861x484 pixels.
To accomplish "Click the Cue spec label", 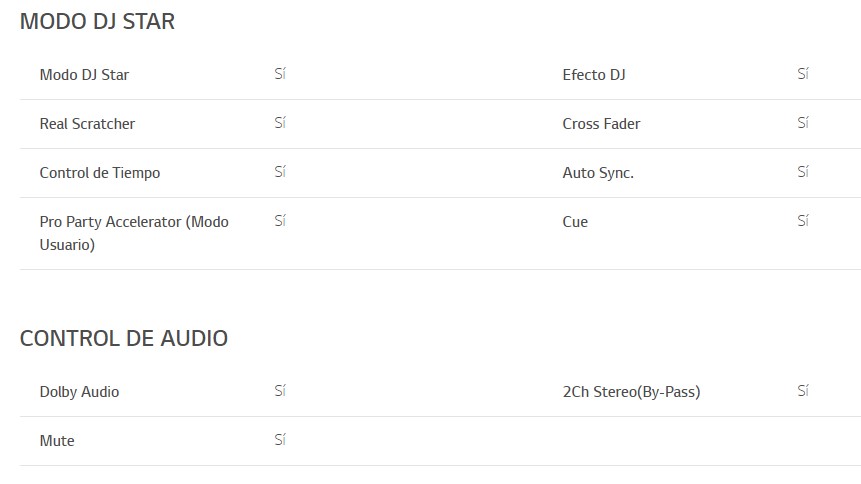I will pos(575,221).
